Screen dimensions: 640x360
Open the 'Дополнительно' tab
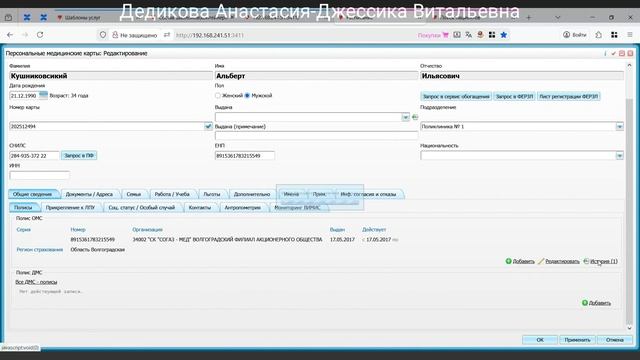pyautogui.click(x=252, y=194)
